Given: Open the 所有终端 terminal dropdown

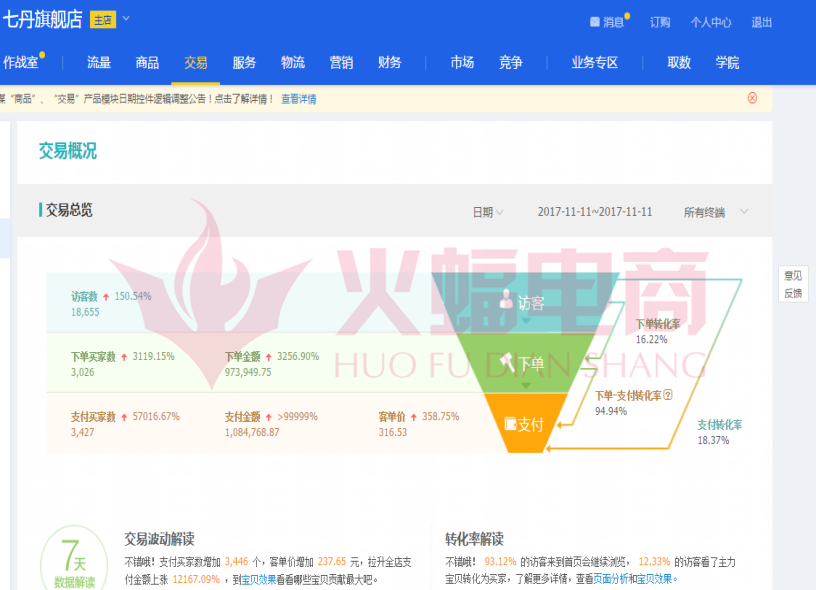Looking at the screenshot, I should point(716,212).
